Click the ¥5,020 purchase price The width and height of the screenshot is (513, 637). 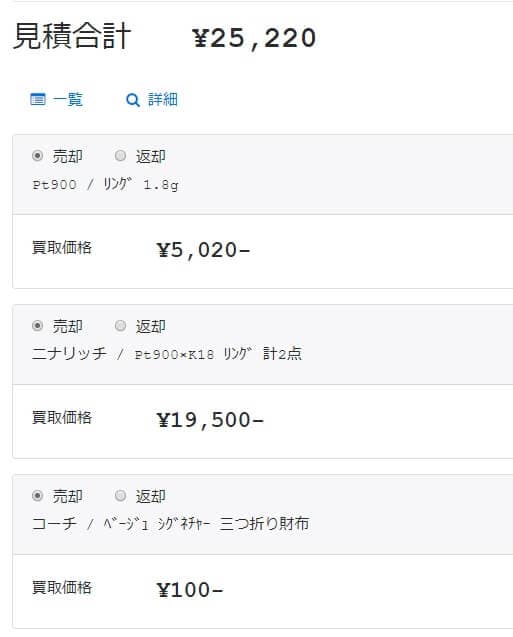pos(203,250)
